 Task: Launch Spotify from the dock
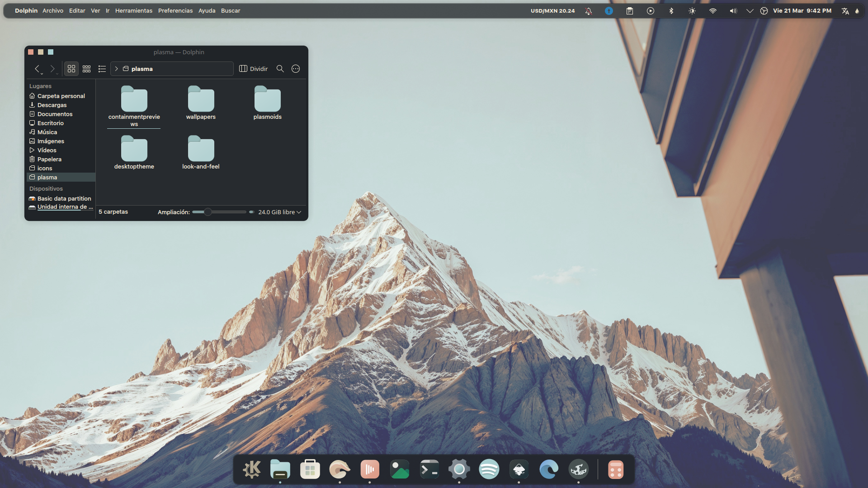click(489, 470)
